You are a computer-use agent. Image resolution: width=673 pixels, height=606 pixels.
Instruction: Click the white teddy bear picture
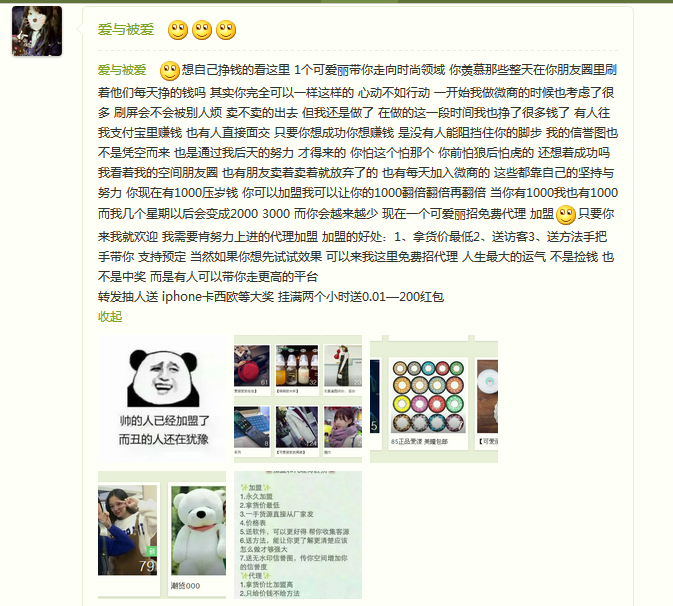click(x=198, y=530)
